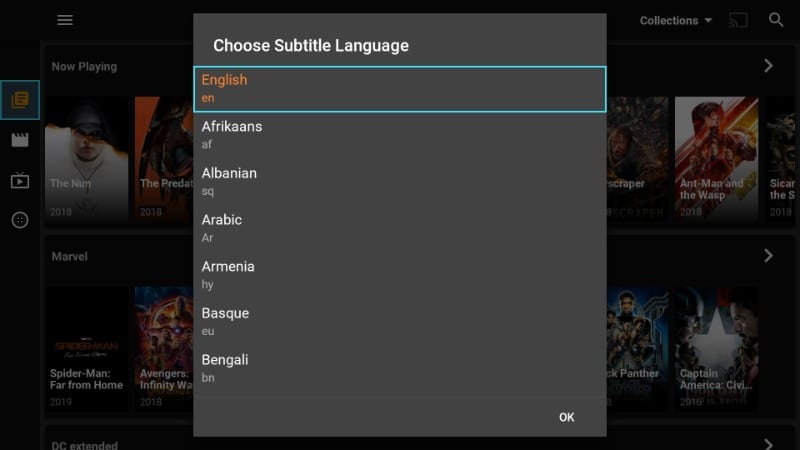800x450 pixels.
Task: Open the Spider-Man: Far from Home poster
Action: click(86, 348)
